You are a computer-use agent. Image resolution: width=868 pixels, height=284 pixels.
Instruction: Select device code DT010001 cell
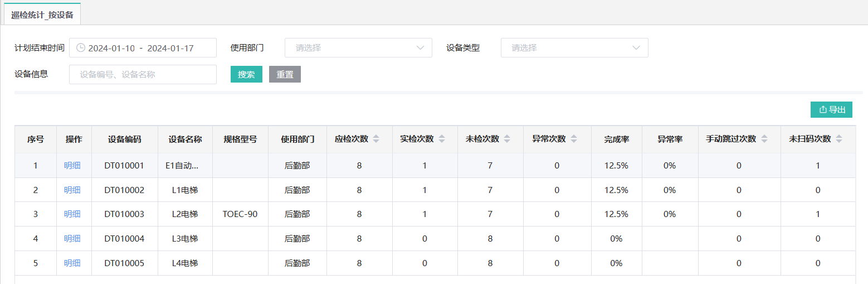(124, 166)
